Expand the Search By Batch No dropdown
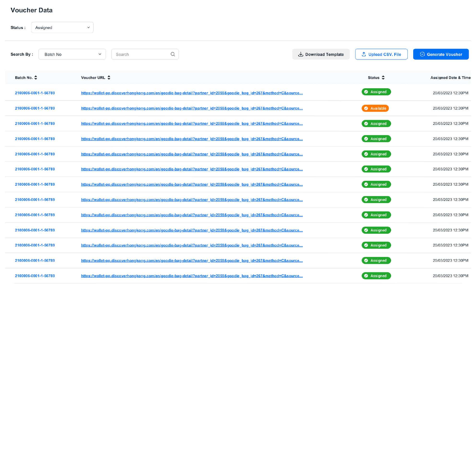This screenshot has width=476, height=476. pos(72,54)
